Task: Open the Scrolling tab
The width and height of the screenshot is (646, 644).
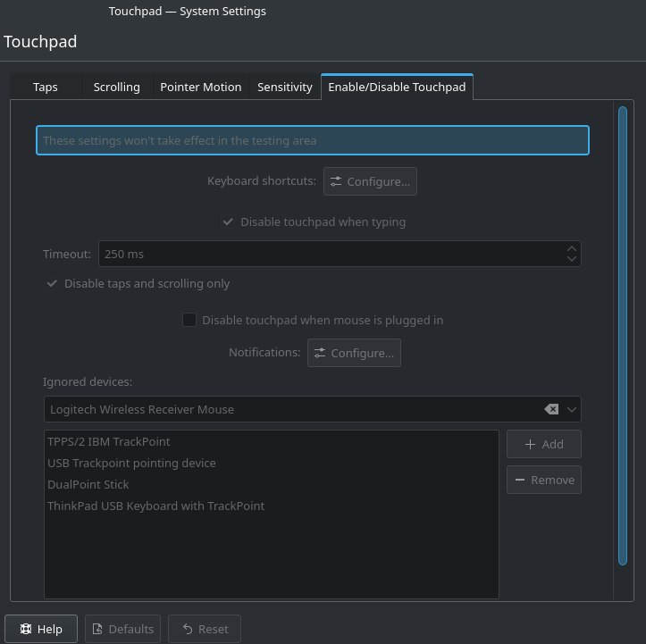Action: coord(116,87)
